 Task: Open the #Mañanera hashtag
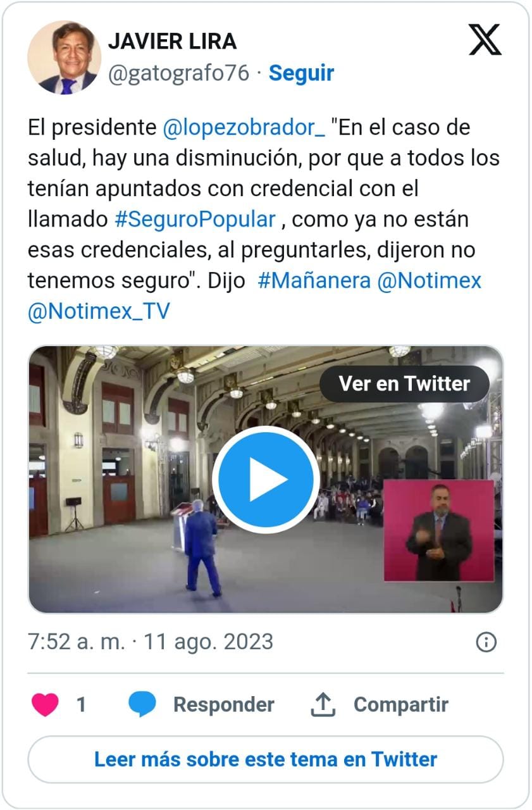314,280
